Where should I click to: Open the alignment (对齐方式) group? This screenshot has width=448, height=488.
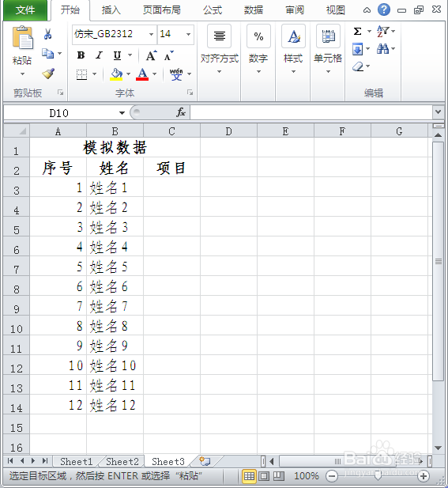pyautogui.click(x=219, y=50)
